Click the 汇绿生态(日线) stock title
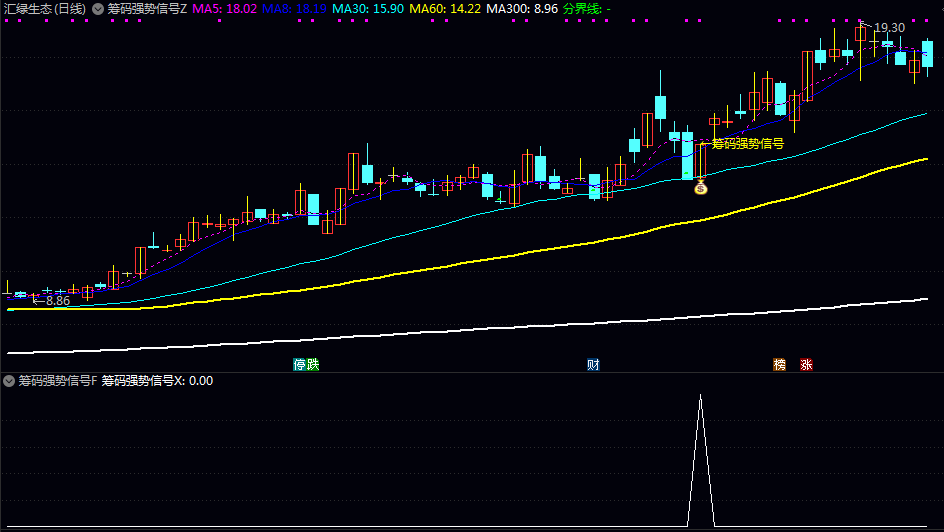 (44, 8)
